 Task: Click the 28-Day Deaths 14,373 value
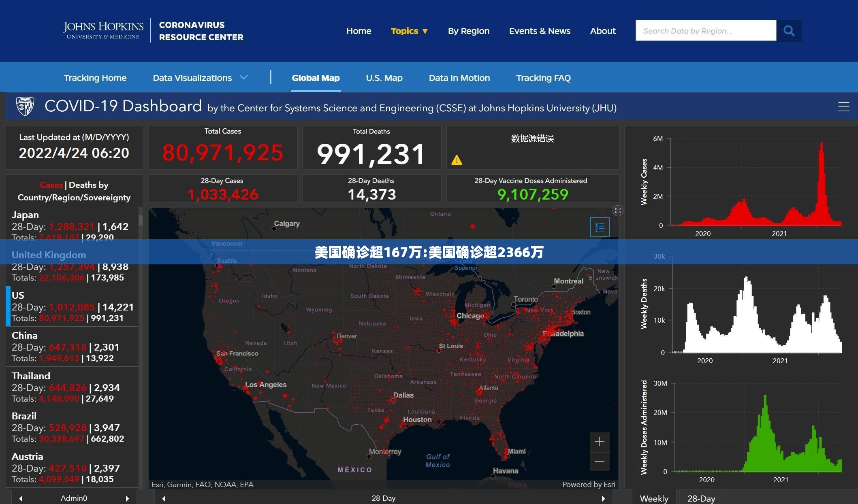pos(371,194)
